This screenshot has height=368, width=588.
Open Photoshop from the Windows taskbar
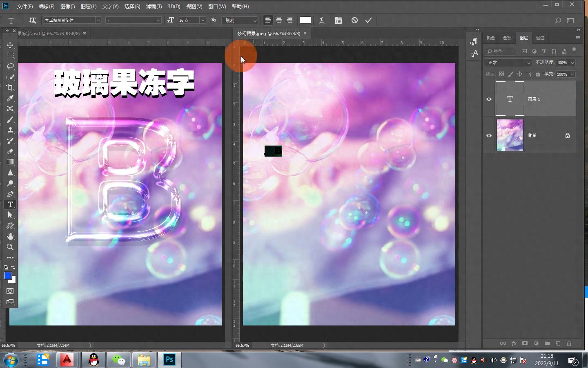(x=169, y=360)
